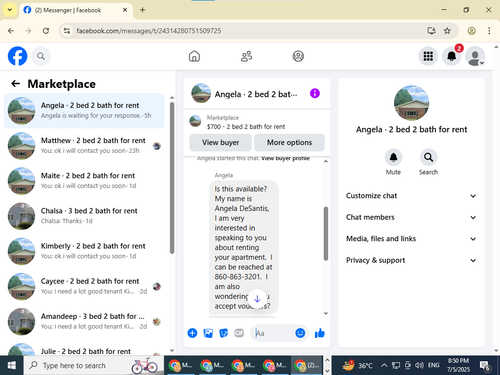The width and height of the screenshot is (500, 375).
Task: Jump to latest message arrow
Action: 257,299
